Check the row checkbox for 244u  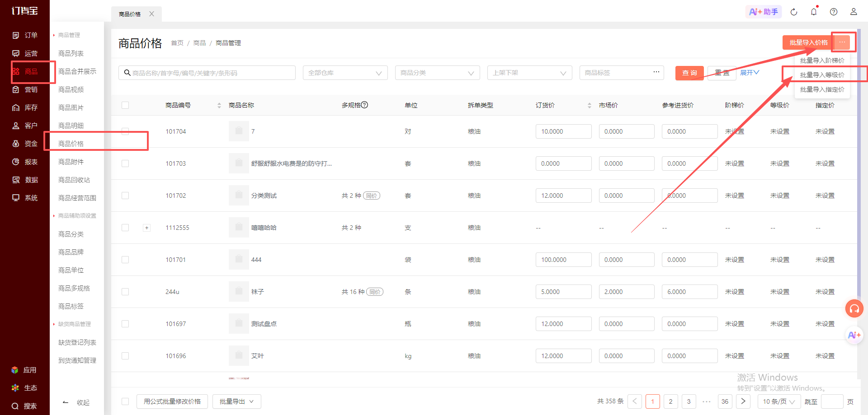[125, 292]
